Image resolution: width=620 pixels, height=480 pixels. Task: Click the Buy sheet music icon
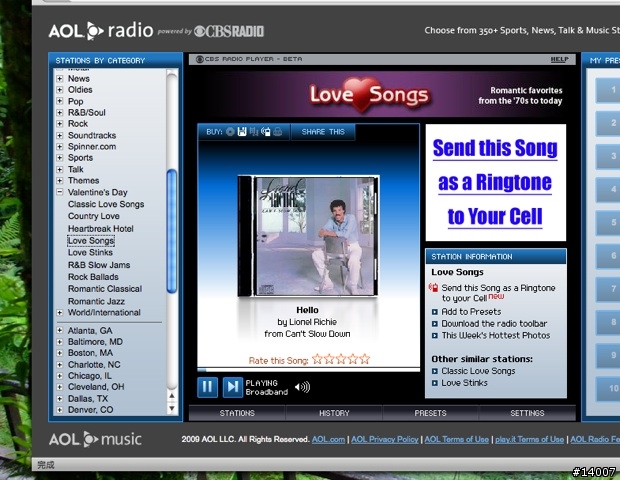253,132
